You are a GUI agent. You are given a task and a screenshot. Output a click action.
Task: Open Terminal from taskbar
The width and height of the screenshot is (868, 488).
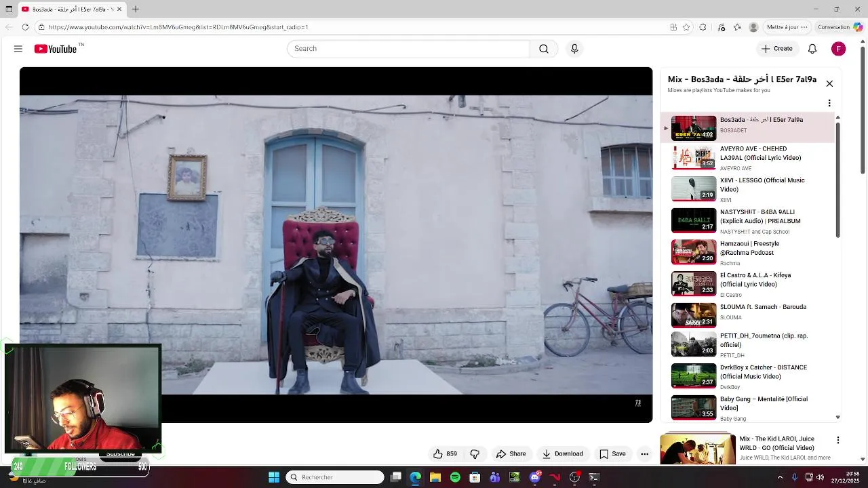click(594, 477)
